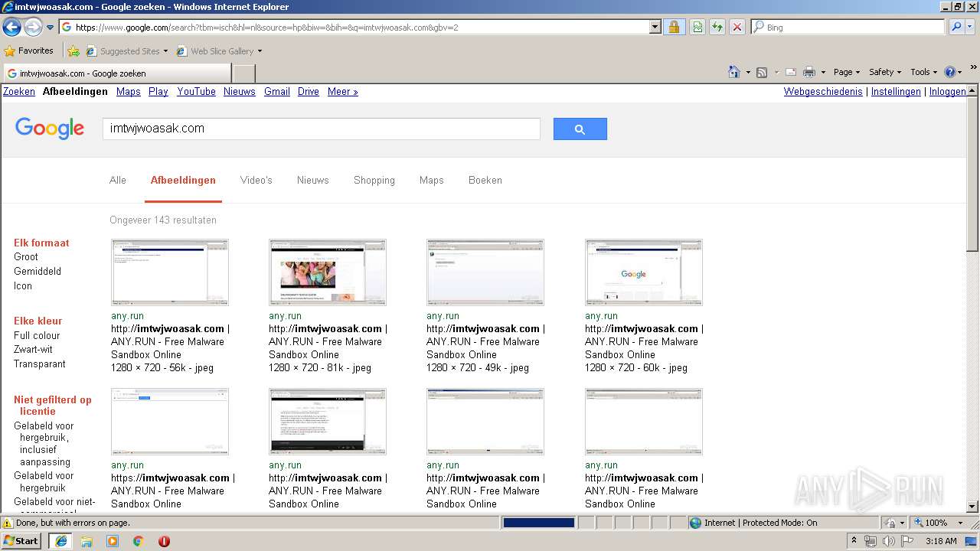Open Windows Explorer folder on taskbar
Viewport: 980px width, 551px height.
coord(87,541)
